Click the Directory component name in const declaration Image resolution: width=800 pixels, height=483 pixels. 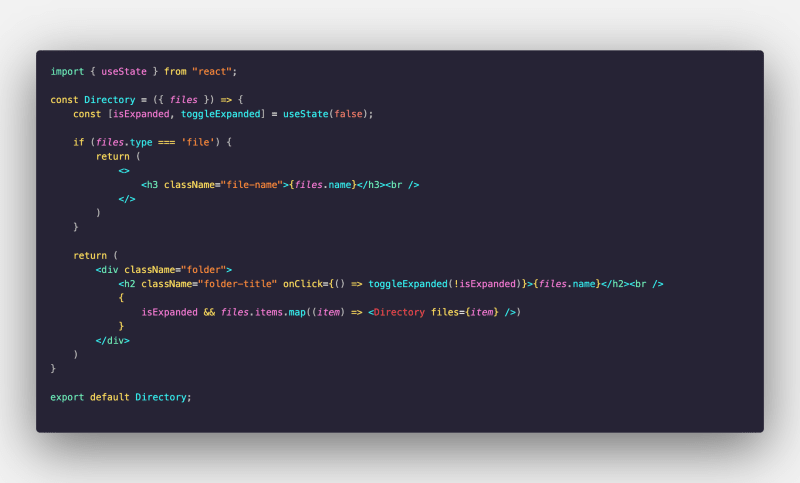click(110, 99)
